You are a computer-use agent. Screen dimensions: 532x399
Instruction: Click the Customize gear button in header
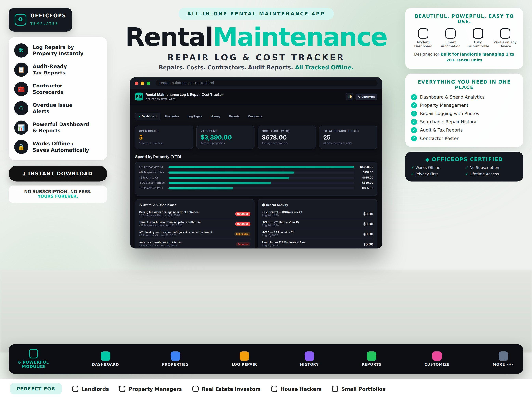[366, 96]
